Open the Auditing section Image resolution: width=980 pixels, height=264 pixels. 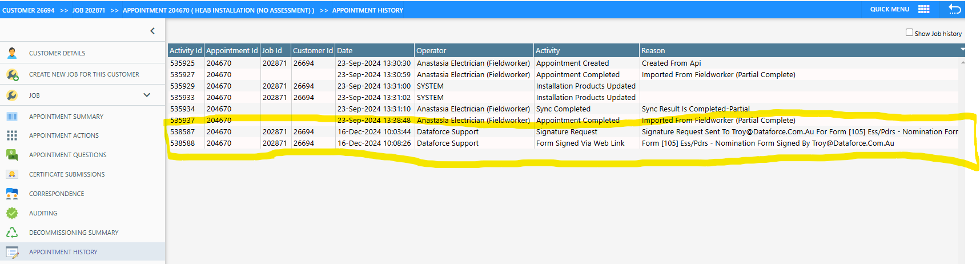(43, 213)
